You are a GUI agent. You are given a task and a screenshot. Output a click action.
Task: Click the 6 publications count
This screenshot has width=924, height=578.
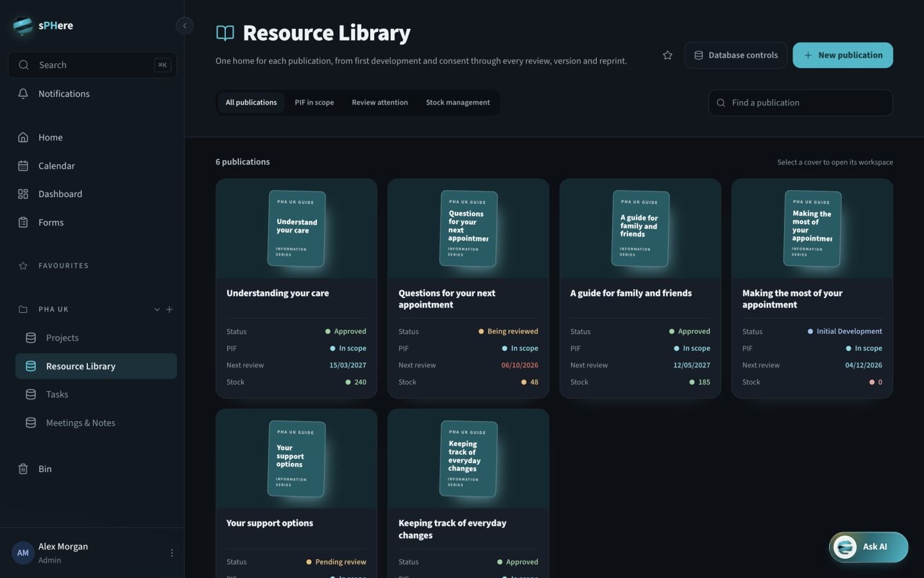coord(243,162)
